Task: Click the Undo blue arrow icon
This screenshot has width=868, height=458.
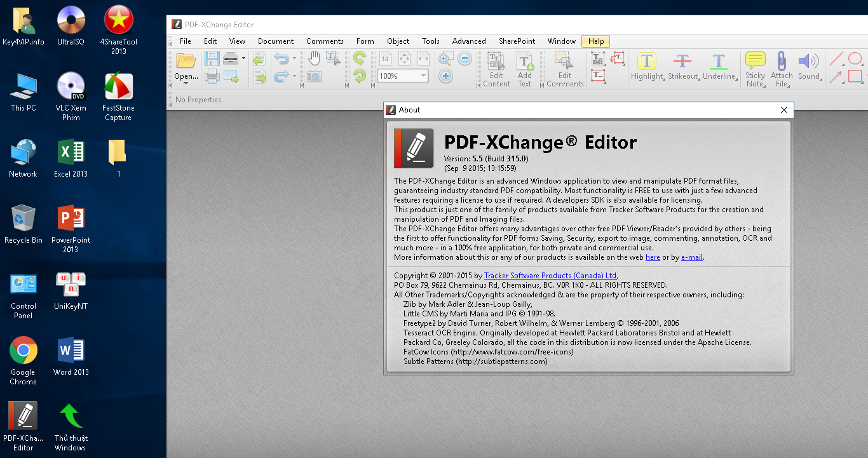Action: tap(281, 59)
